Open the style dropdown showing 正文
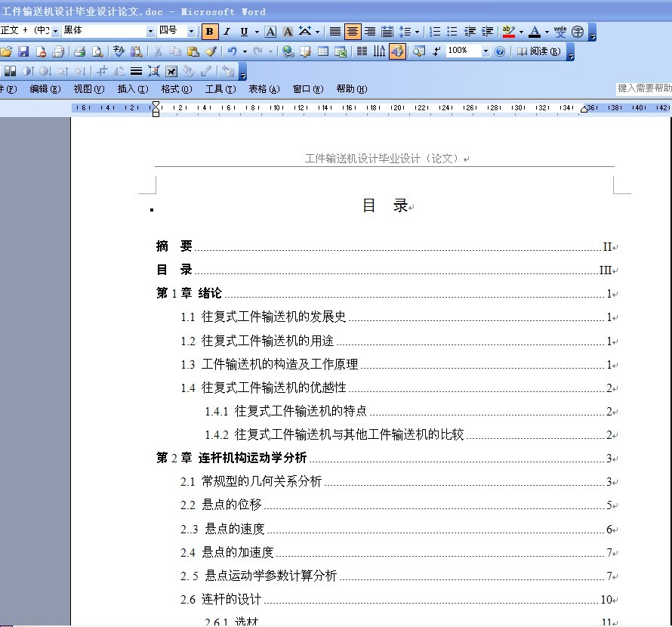The width and height of the screenshot is (672, 627). pyautogui.click(x=55, y=31)
